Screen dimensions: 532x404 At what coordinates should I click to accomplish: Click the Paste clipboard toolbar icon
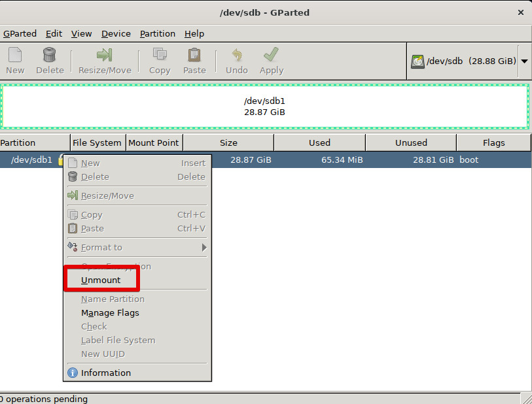pyautogui.click(x=194, y=55)
